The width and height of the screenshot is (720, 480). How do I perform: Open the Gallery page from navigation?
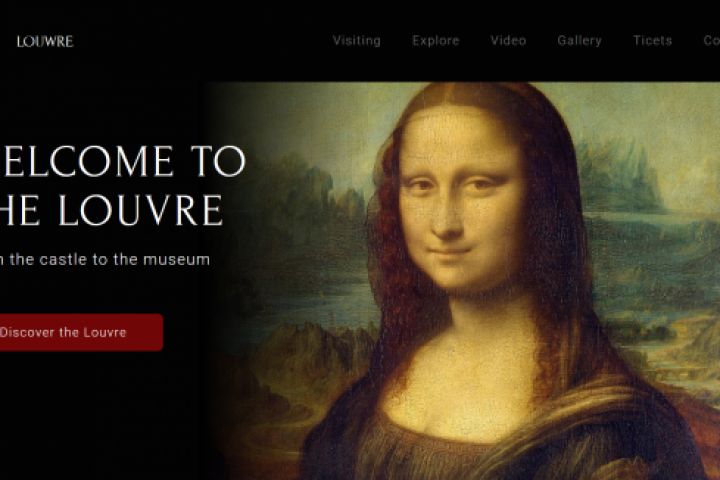[x=579, y=41]
